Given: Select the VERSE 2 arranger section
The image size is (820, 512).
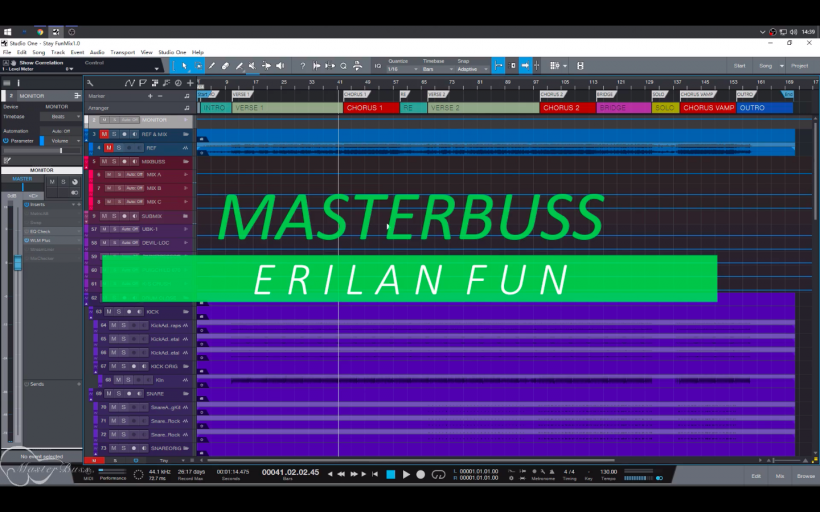Looking at the screenshot, I should pos(483,108).
